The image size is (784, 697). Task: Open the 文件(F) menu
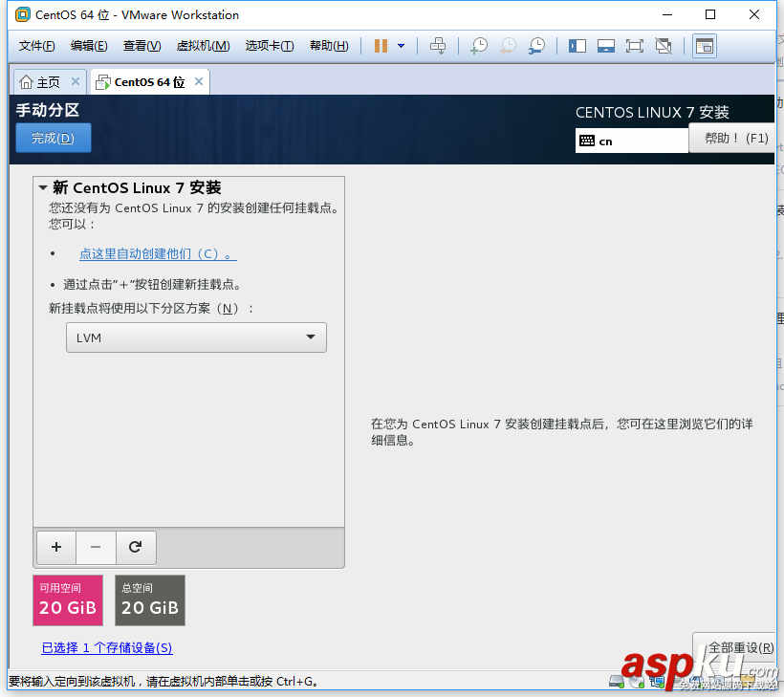click(x=36, y=46)
